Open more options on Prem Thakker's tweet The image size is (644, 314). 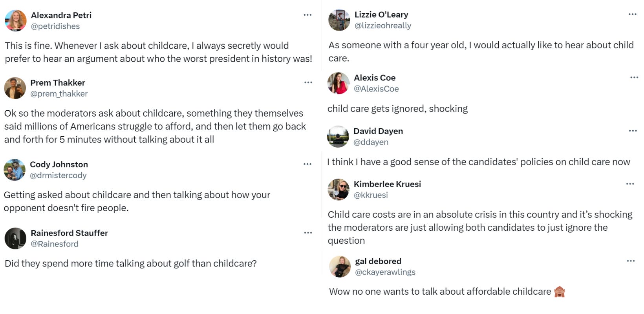308,82
